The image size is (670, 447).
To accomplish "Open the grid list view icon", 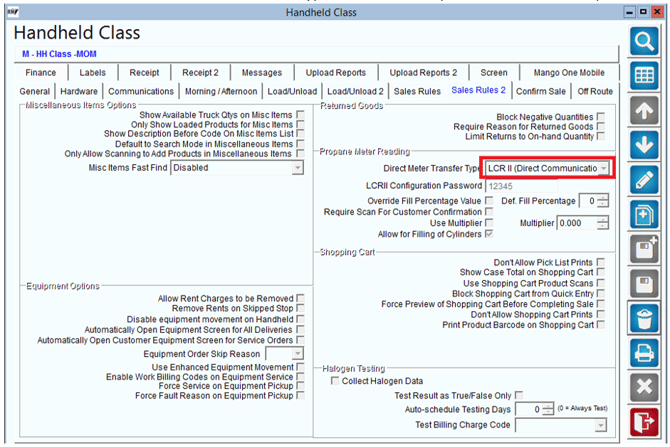I will [x=644, y=76].
